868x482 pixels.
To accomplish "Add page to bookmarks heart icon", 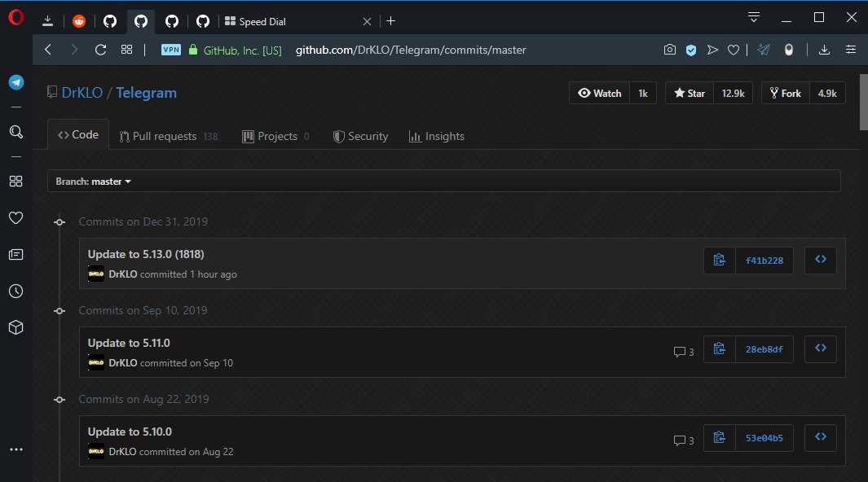I will 734,50.
